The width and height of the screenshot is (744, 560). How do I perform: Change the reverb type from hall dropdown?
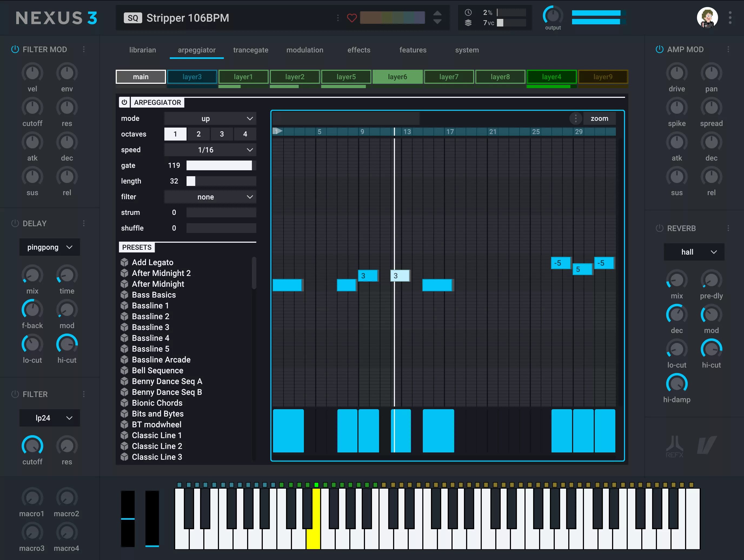pyautogui.click(x=694, y=252)
